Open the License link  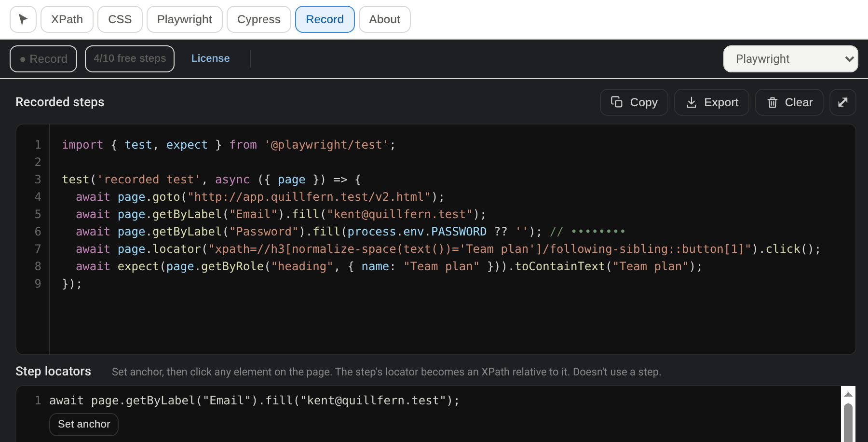pyautogui.click(x=211, y=58)
